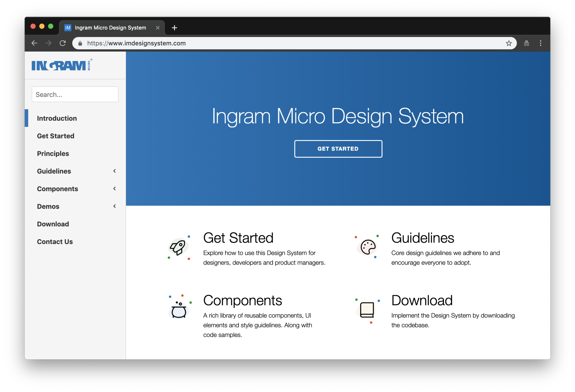Click the padlock site security icon
The width and height of the screenshot is (575, 392).
[80, 43]
